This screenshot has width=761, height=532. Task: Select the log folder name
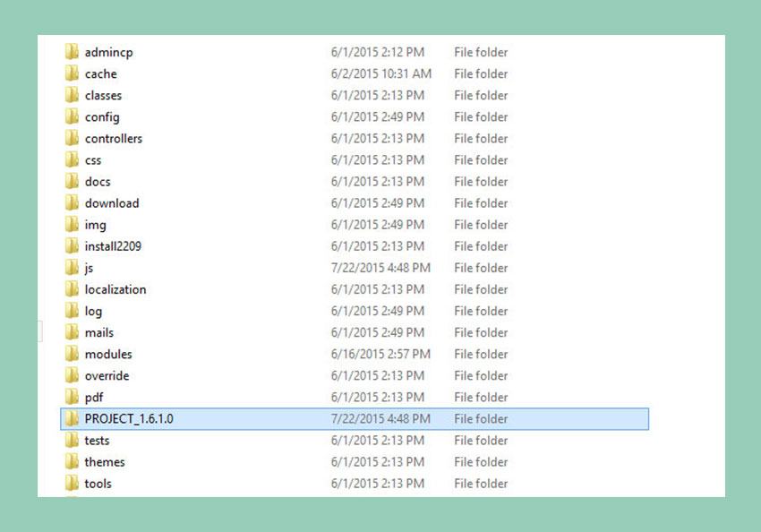click(93, 311)
